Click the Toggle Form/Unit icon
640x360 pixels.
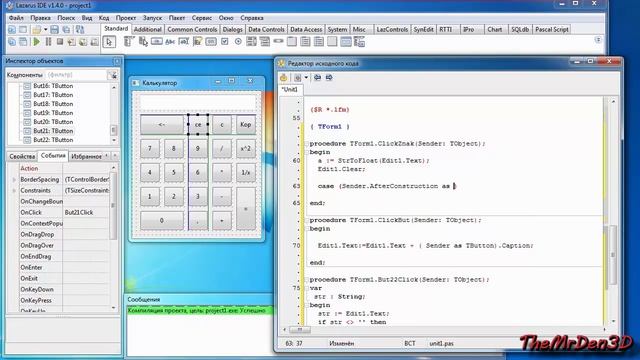(x=80, y=29)
